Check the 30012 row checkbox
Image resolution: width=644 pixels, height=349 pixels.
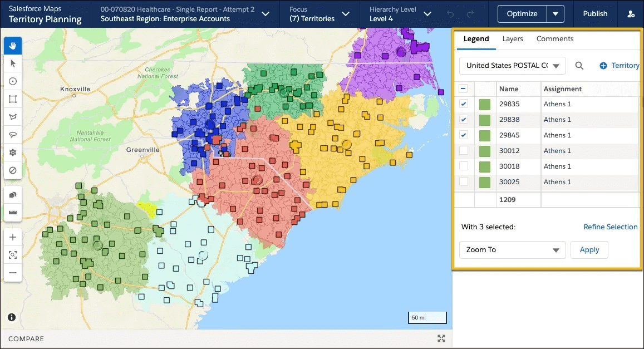[x=464, y=151]
